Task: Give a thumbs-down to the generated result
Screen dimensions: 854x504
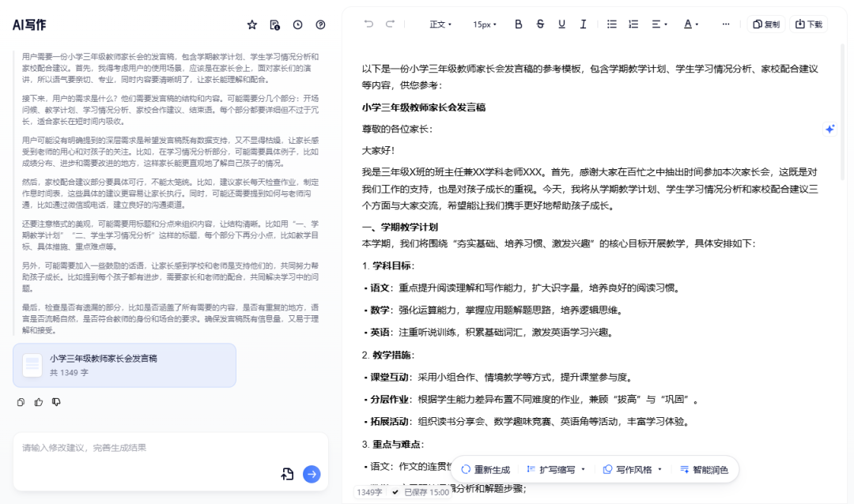Action: coord(55,402)
